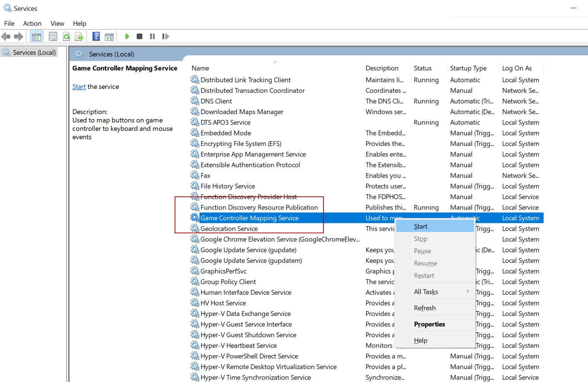This screenshot has height=382, width=588.
Task: Select Game Controller Mapping Service row
Action: click(366, 218)
